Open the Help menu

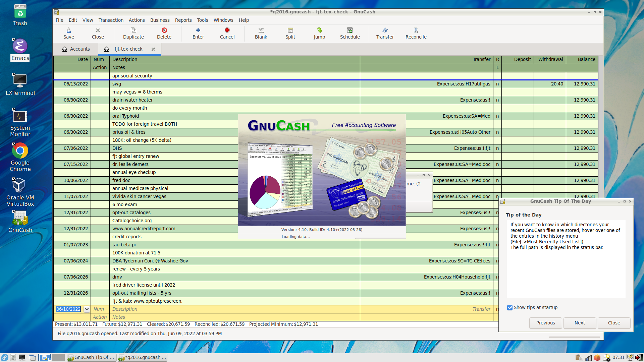click(x=244, y=20)
